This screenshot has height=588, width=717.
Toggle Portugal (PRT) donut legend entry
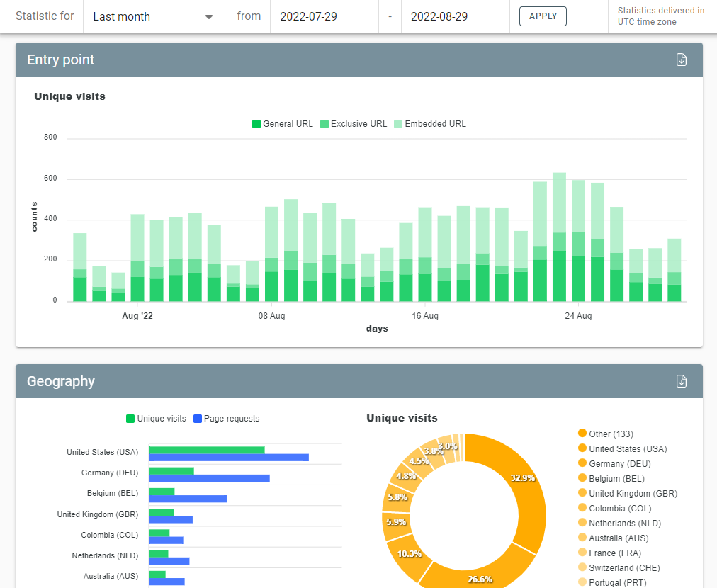click(612, 582)
